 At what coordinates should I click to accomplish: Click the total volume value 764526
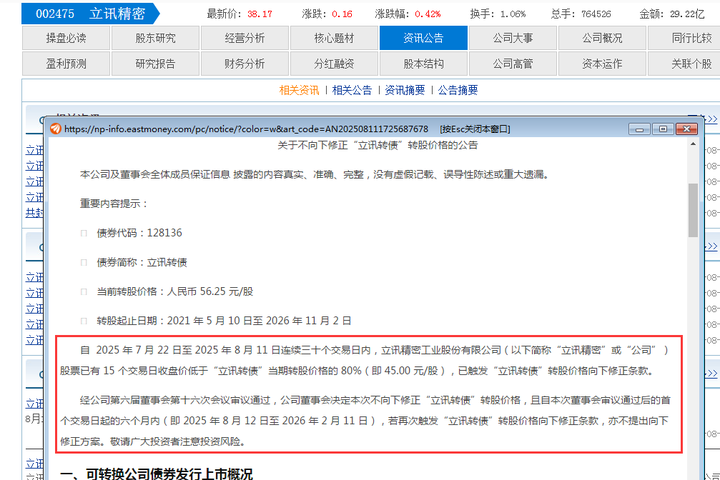(596, 14)
